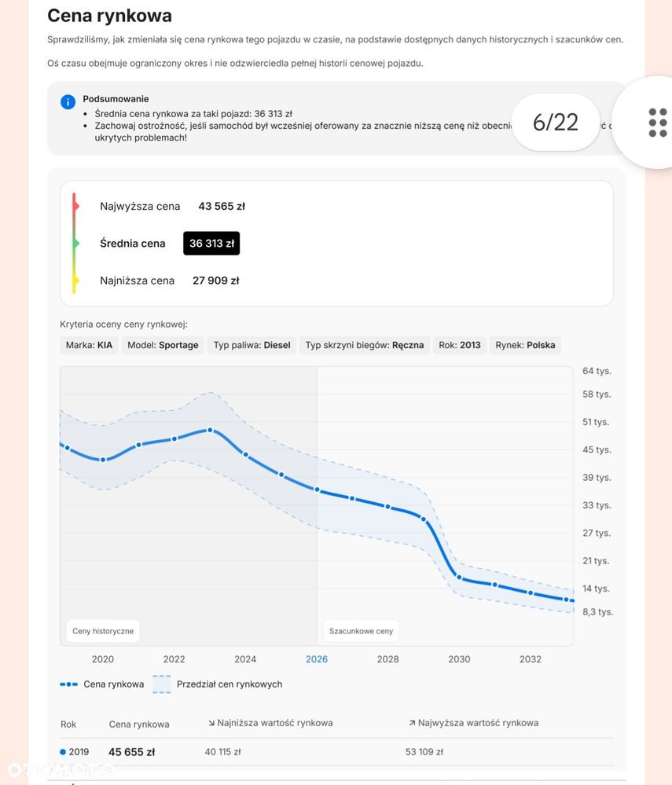Image resolution: width=672 pixels, height=785 pixels.
Task: Click the Rok: 2013 criteria chip
Action: pyautogui.click(x=460, y=345)
